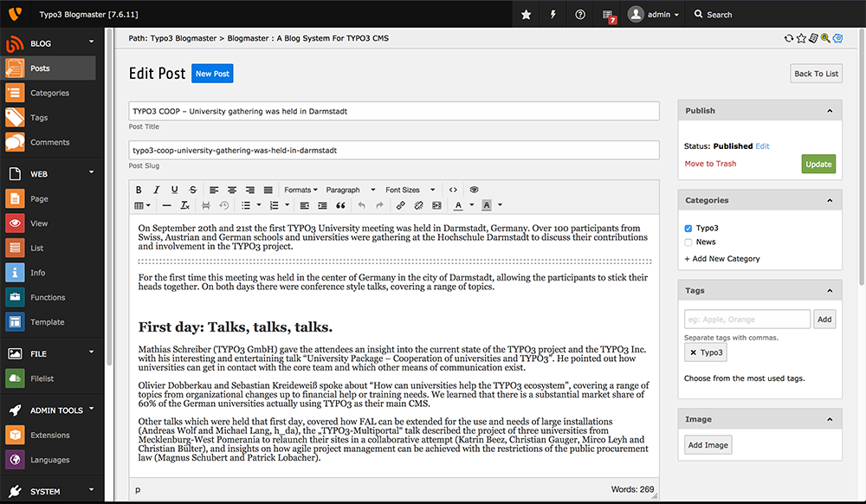Justify the paragraph text
Viewport: 866px width, 504px height.
(268, 190)
